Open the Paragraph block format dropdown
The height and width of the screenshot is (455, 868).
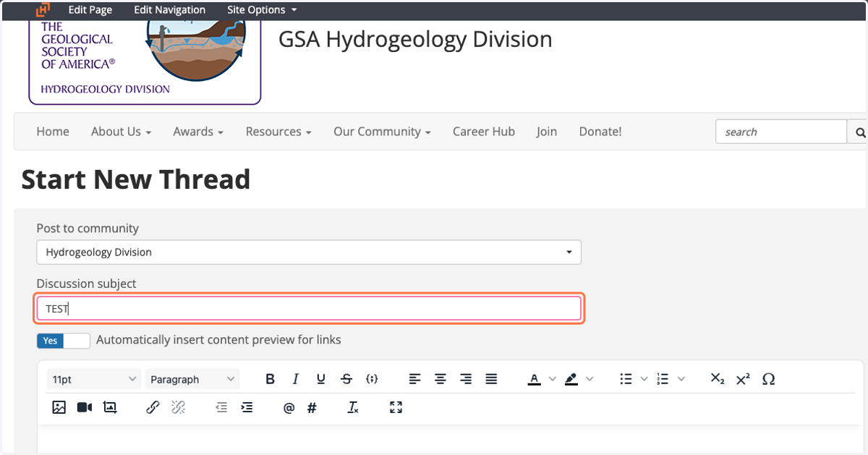pos(192,379)
